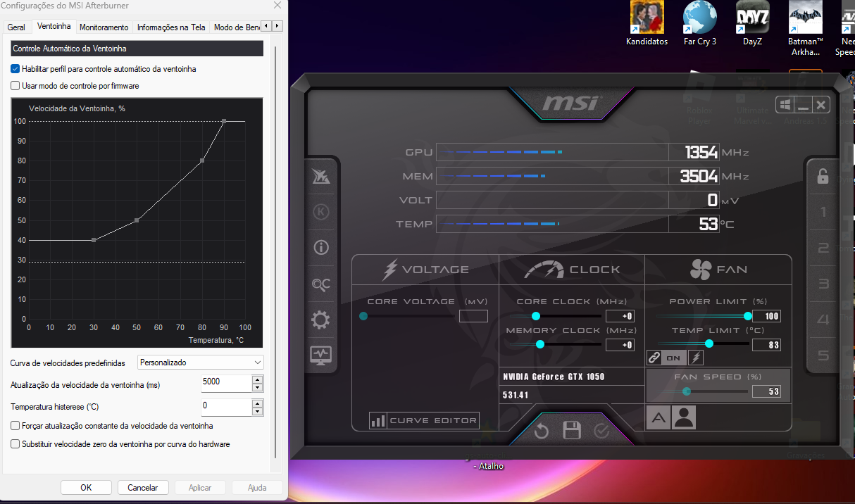The width and height of the screenshot is (855, 504).
Task: Open the information icon in Afterburner sidebar
Action: coord(321,248)
